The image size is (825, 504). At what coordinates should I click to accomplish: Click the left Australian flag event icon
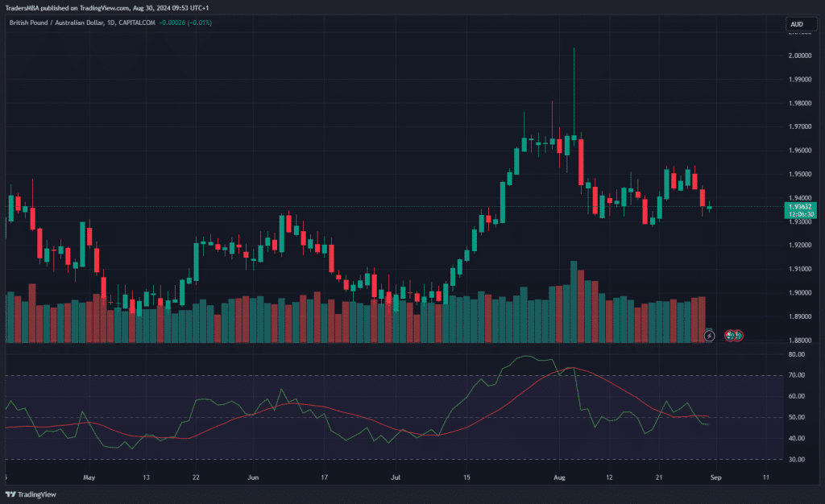(x=729, y=334)
